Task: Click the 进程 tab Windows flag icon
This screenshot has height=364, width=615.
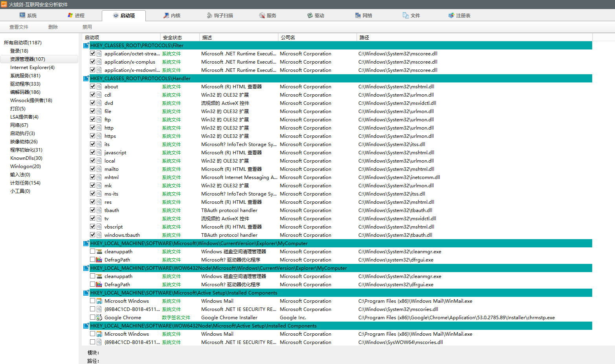Action: [x=70, y=15]
